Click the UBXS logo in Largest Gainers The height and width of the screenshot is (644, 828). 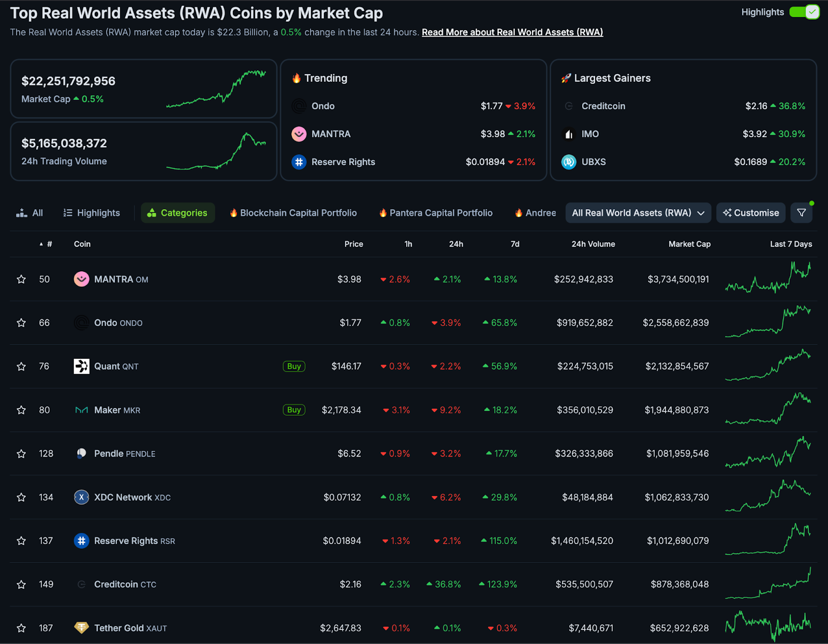(x=569, y=162)
